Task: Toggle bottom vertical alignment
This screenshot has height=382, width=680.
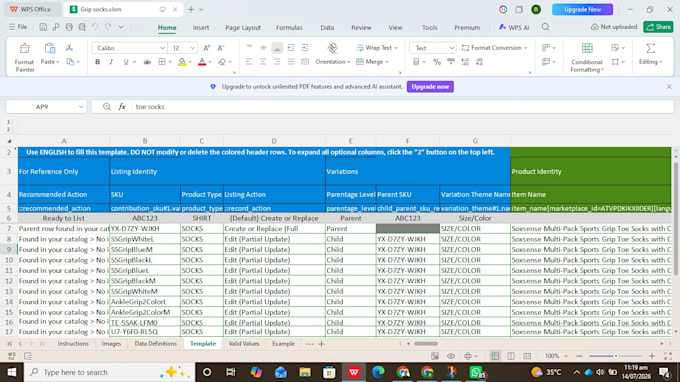Action: point(277,48)
